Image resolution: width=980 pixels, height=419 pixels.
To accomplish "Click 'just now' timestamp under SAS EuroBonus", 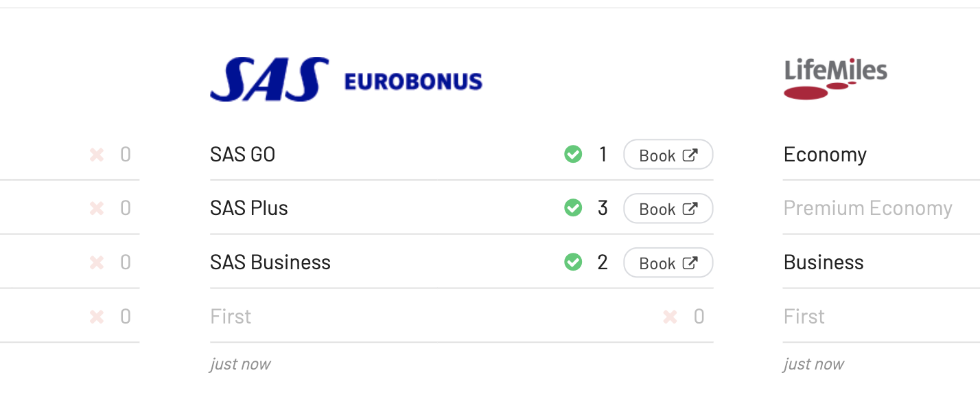I will coord(240,364).
